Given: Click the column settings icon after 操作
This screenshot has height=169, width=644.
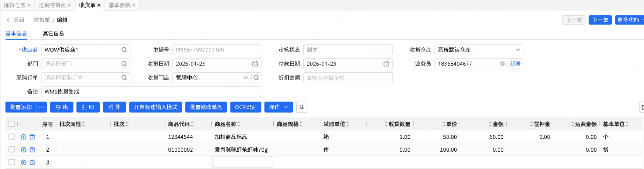Looking at the screenshot, I should pyautogui.click(x=302, y=107).
